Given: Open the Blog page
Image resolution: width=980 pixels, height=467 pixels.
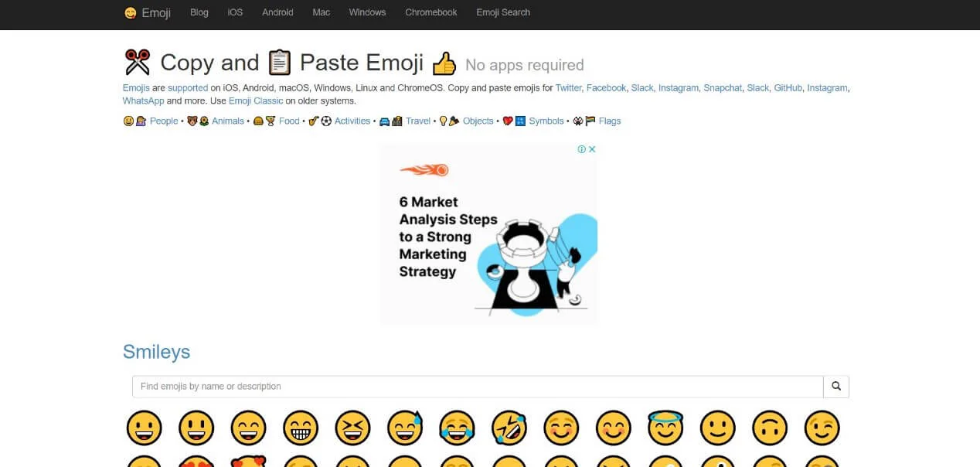Looking at the screenshot, I should click(x=199, y=12).
